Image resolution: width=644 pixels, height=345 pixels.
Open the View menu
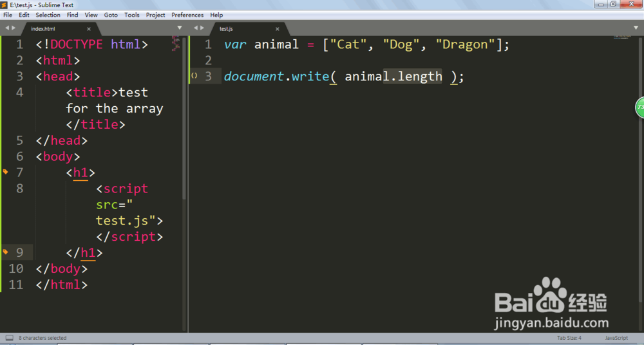point(91,15)
